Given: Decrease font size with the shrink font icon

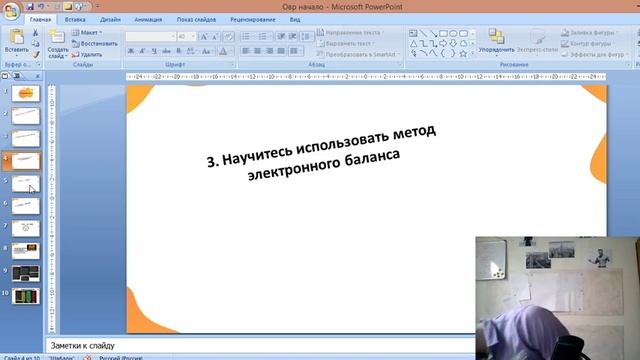Looking at the screenshot, I should click(215, 37).
